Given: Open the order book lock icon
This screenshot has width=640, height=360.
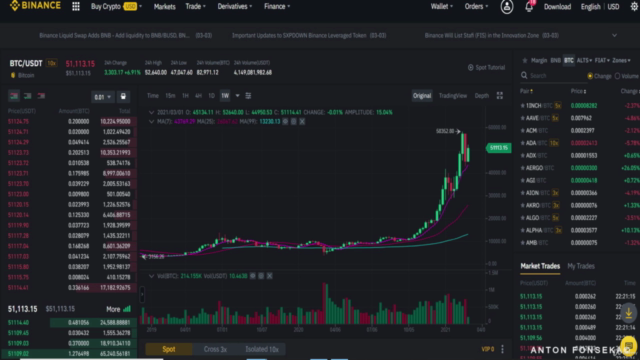Looking at the screenshot, I should click(123, 97).
